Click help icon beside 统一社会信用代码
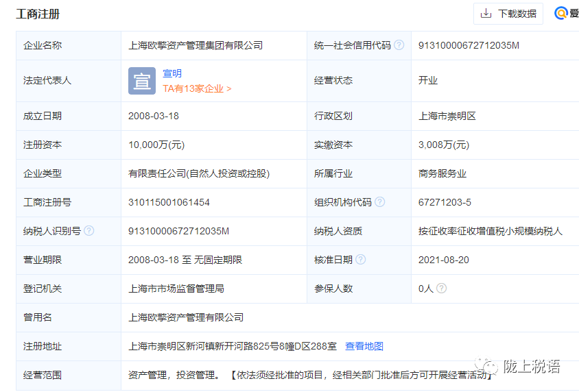The height and width of the screenshot is (392, 579). (399, 45)
